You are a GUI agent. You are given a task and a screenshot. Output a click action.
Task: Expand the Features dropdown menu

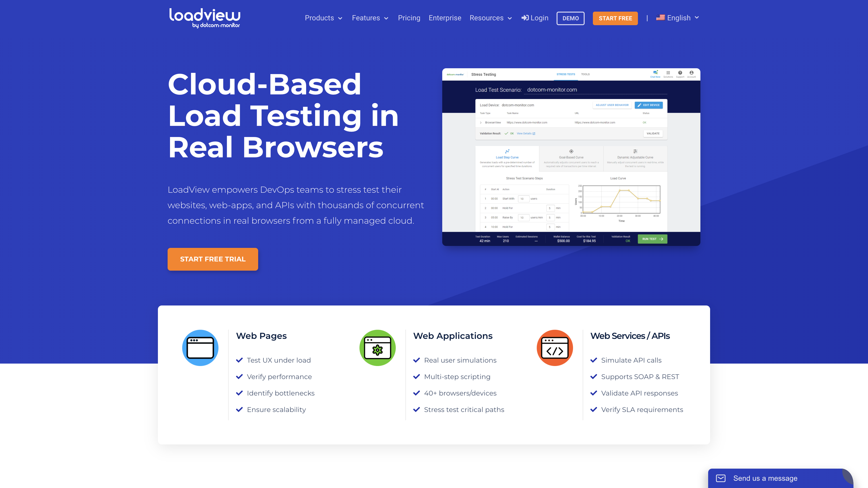point(370,18)
